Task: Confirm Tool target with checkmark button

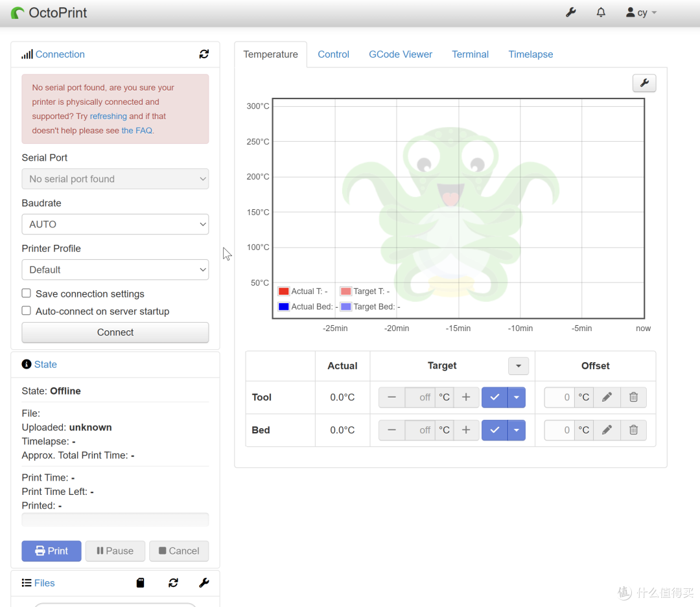Action: [x=495, y=397]
